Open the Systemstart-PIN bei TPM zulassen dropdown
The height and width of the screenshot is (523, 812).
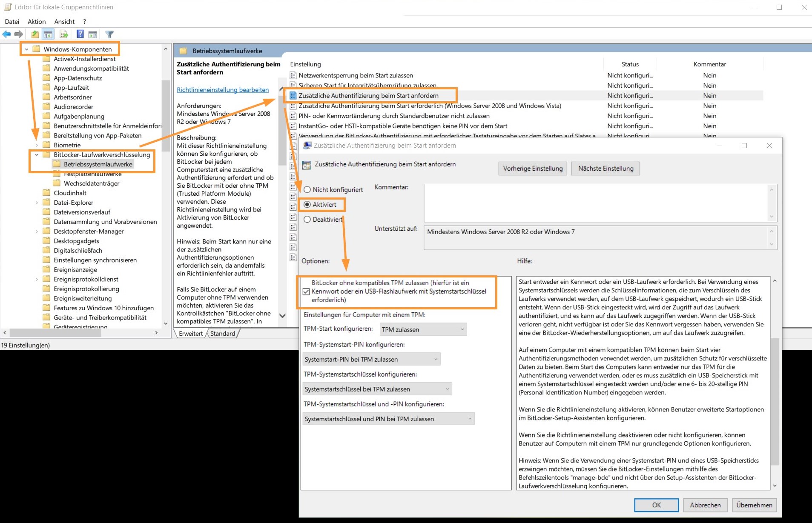coord(371,359)
